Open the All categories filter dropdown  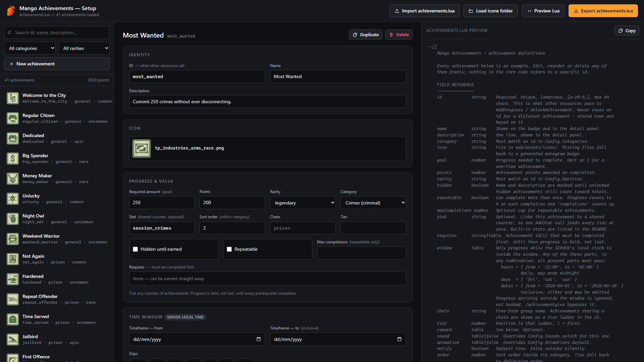tap(30, 48)
